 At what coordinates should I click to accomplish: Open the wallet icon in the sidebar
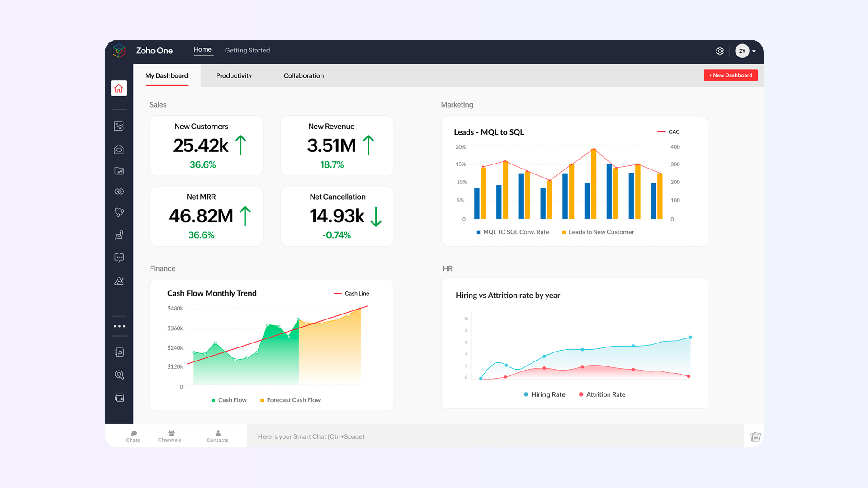click(119, 398)
